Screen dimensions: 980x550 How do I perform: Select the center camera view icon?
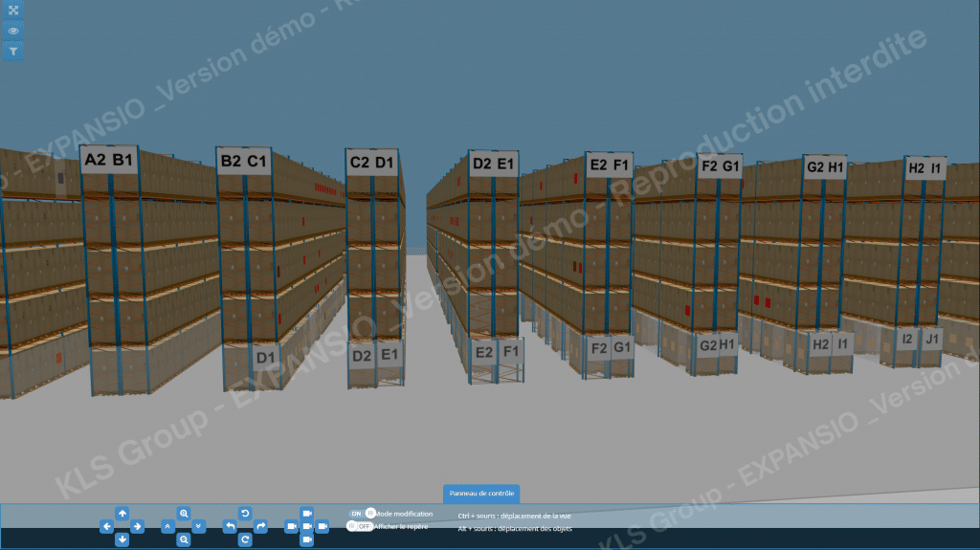(x=307, y=527)
